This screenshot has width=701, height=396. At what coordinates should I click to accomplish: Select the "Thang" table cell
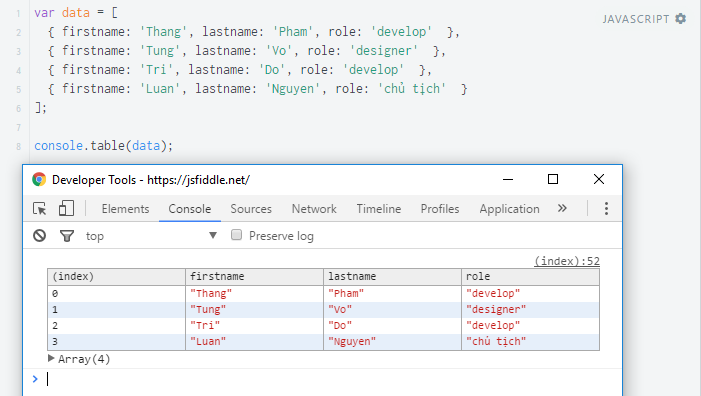[x=254, y=294]
